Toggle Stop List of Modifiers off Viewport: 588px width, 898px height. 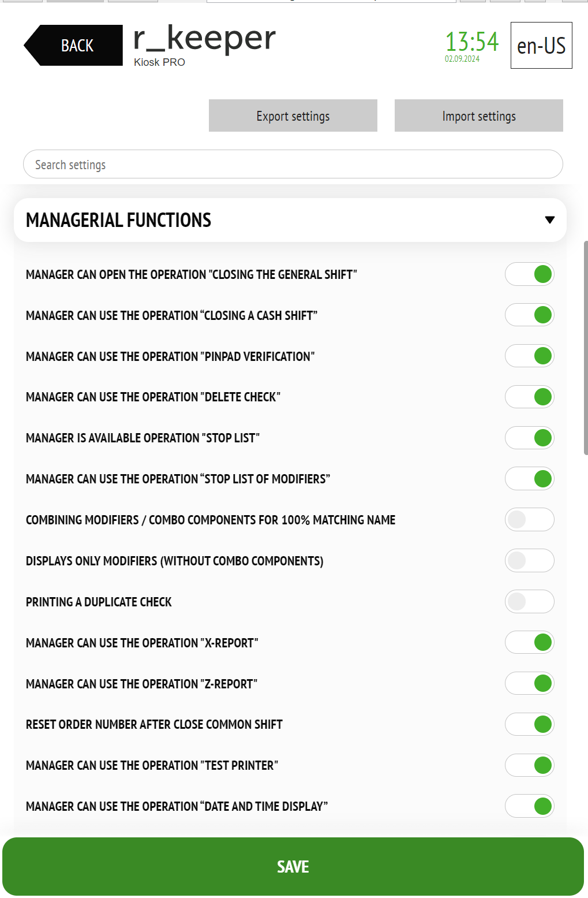click(x=530, y=479)
